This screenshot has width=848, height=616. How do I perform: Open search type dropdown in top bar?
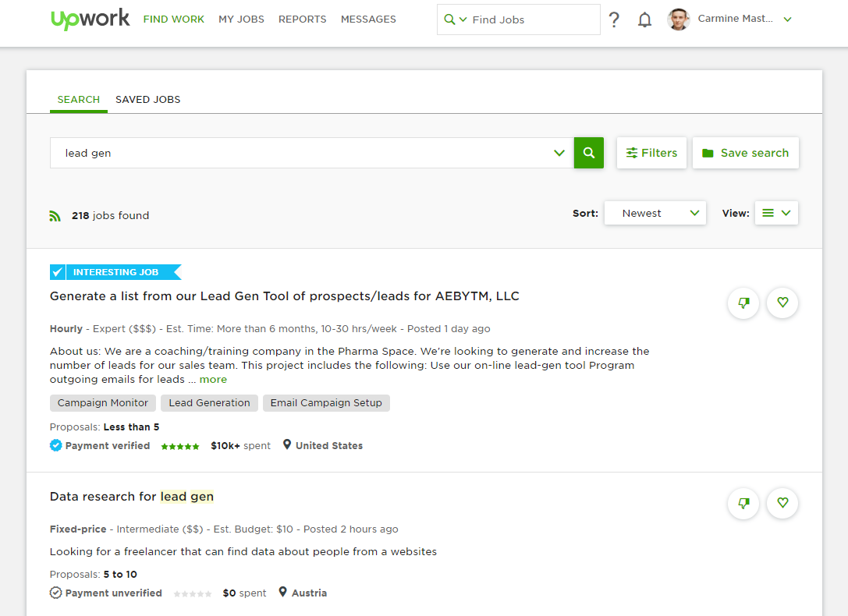[x=455, y=19]
